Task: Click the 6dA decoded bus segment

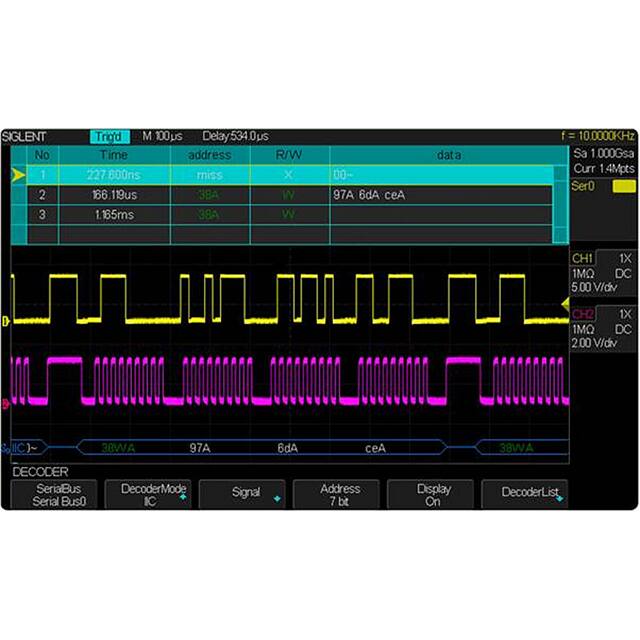Action: [x=288, y=448]
